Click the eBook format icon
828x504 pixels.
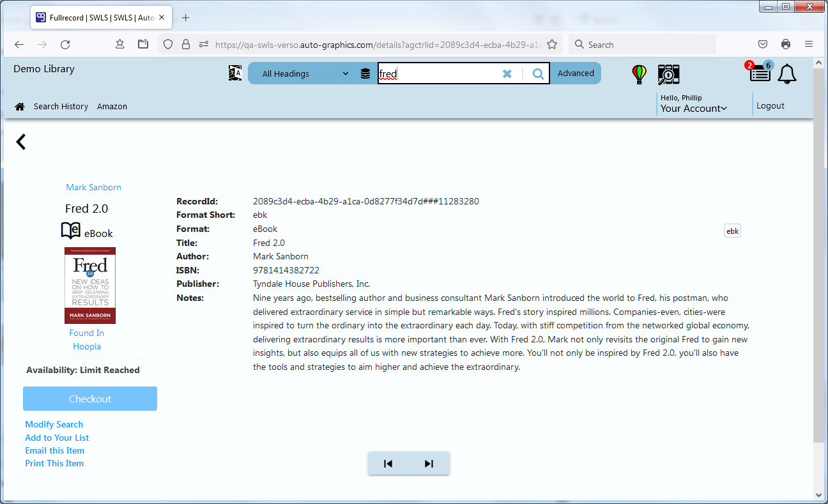71,231
